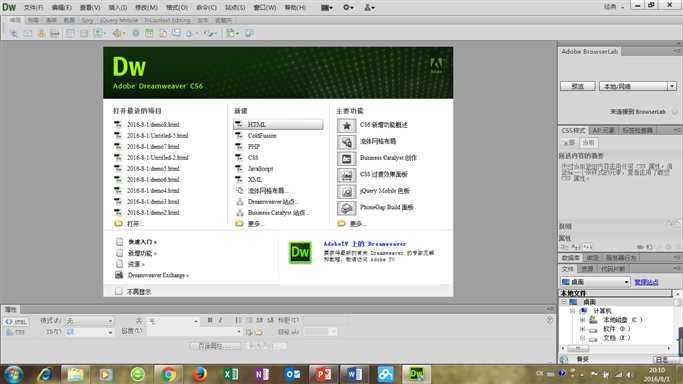Expand the 软件 (D:) tree node
Image resolution: width=683 pixels, height=384 pixels.
(x=582, y=329)
